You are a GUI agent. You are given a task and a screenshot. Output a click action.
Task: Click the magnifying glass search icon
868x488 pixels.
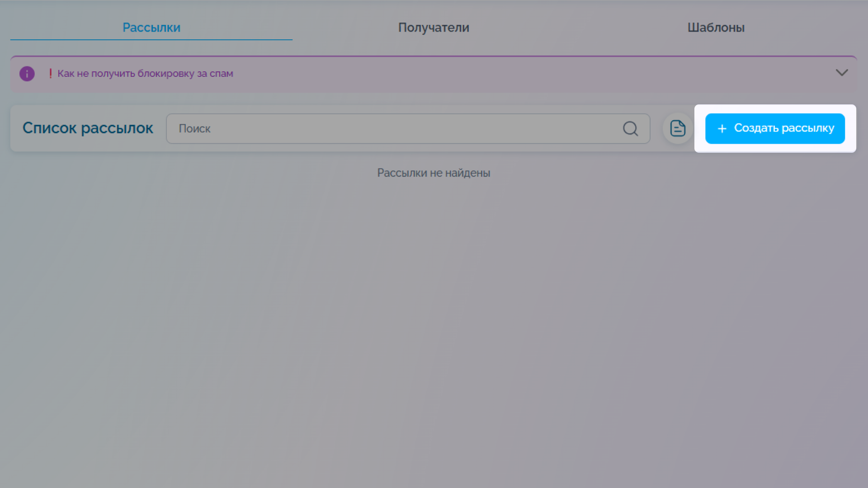tap(630, 129)
